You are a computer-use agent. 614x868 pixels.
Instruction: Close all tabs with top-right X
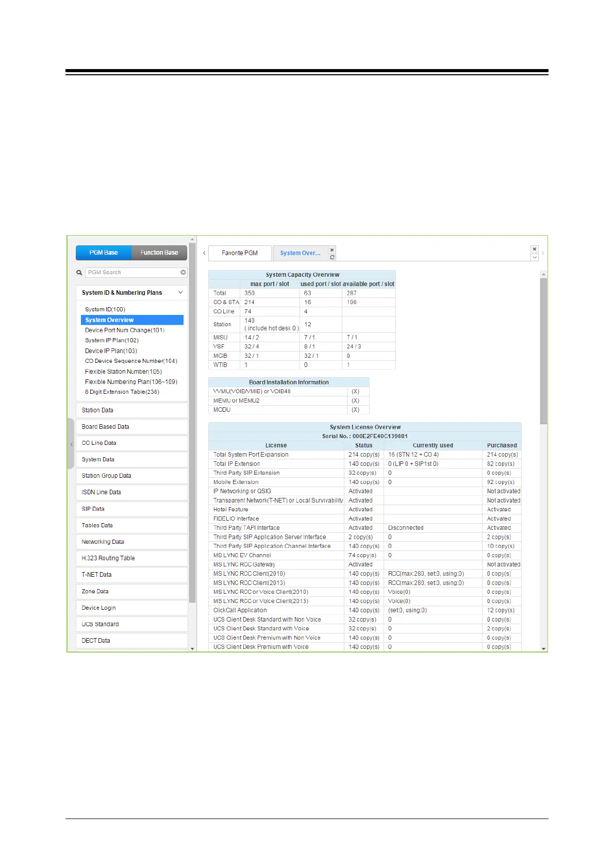(x=535, y=249)
